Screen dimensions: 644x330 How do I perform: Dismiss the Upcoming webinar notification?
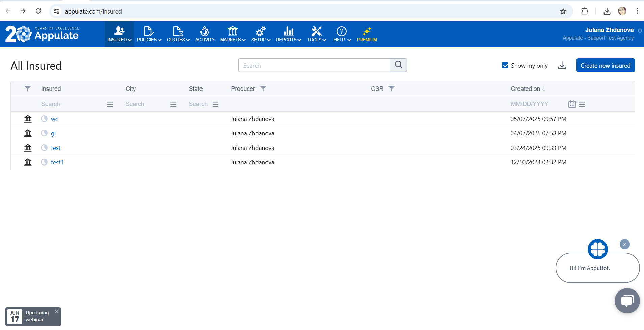pyautogui.click(x=57, y=312)
